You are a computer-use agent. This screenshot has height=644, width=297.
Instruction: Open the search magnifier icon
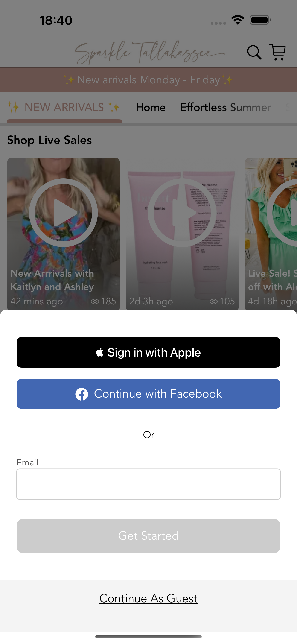[x=254, y=52]
